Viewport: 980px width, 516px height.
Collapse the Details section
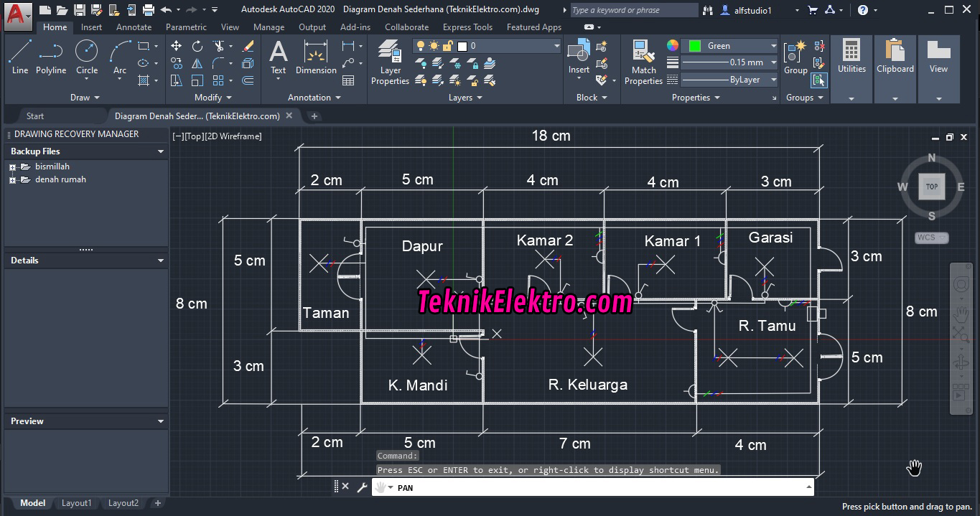pos(161,261)
